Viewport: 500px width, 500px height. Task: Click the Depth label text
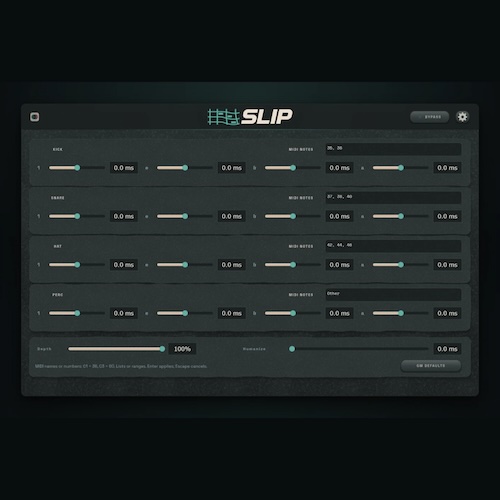click(44, 349)
